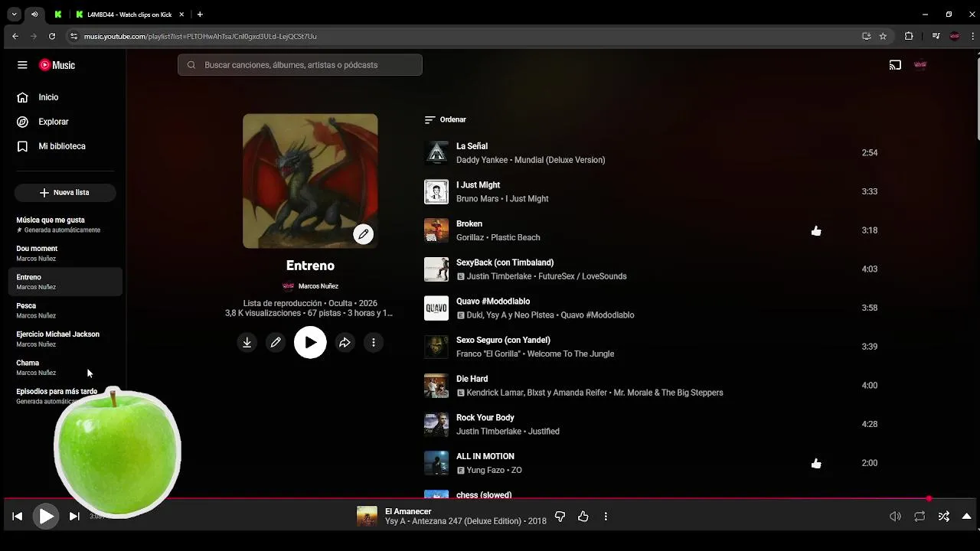Select Rock Your Body song title

tap(485, 418)
